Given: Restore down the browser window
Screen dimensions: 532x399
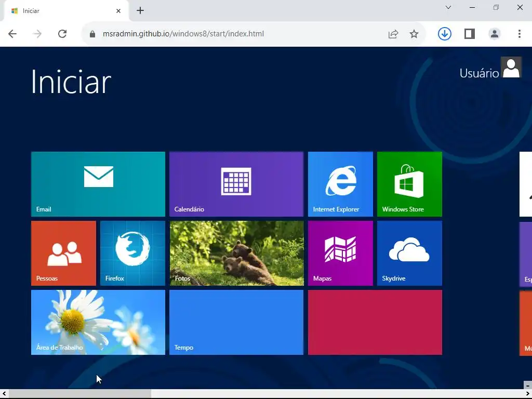Looking at the screenshot, I should coord(496,7).
